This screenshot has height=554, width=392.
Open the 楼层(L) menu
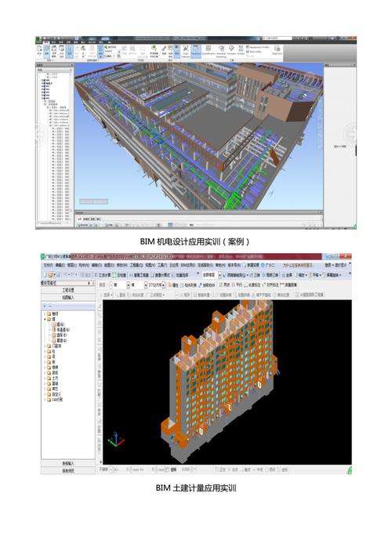coord(72,265)
